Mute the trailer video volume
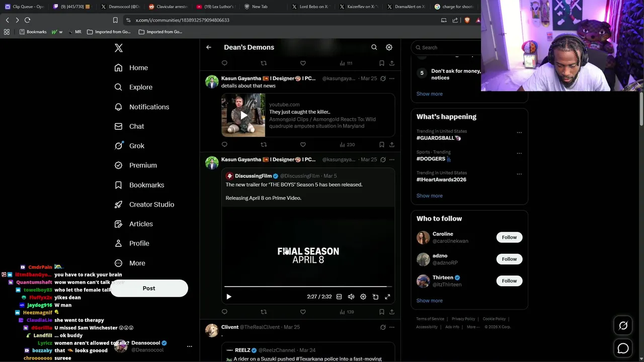The image size is (644, 362). (x=351, y=297)
